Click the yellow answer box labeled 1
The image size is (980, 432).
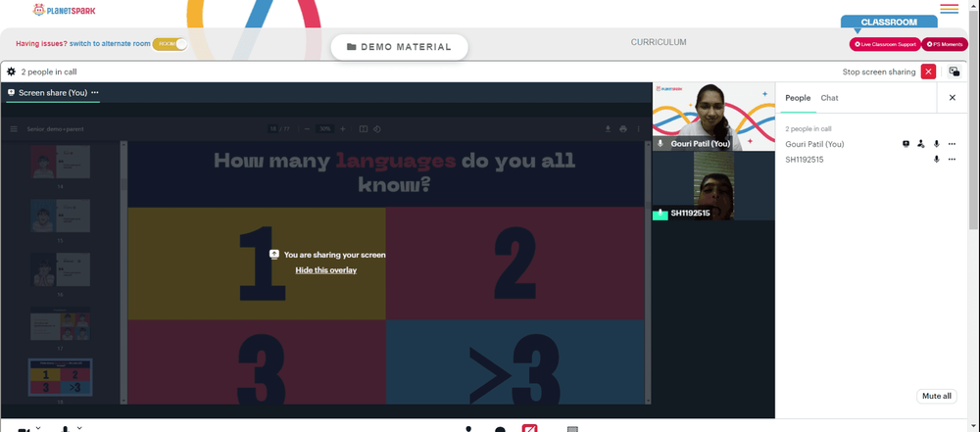click(257, 264)
